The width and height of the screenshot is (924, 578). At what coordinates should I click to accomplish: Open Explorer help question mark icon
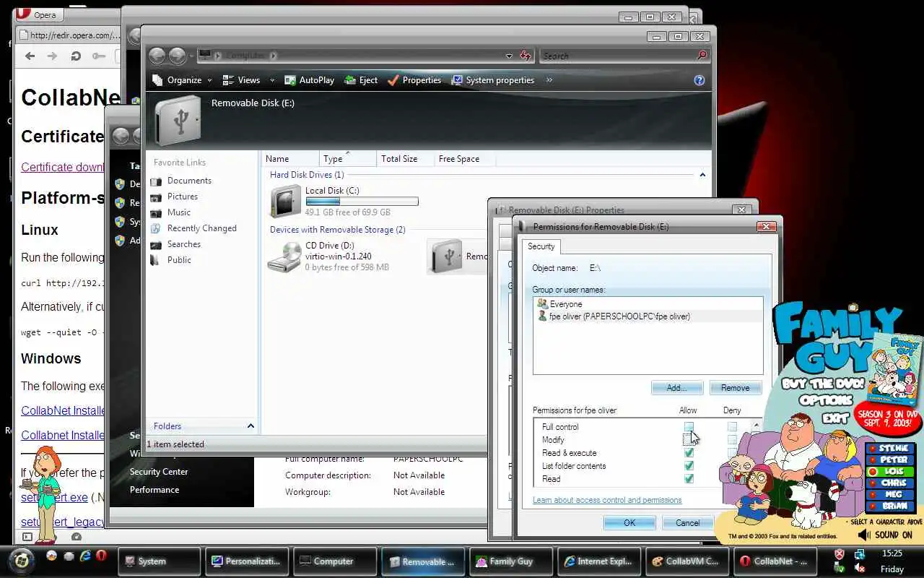699,80
